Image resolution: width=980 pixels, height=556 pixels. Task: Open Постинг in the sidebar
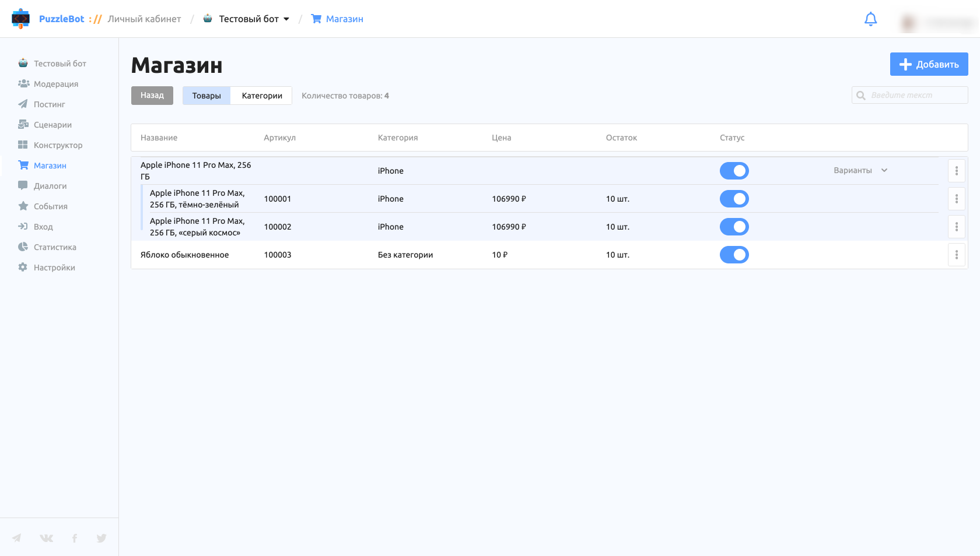pyautogui.click(x=50, y=104)
